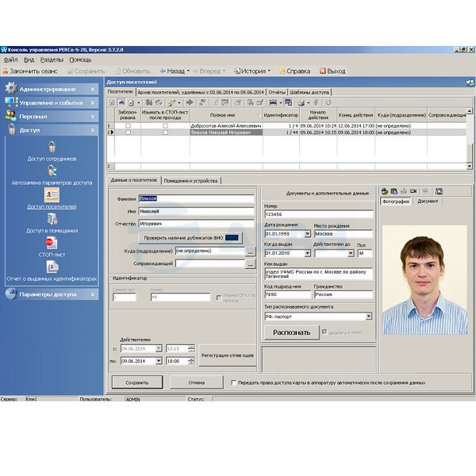Open Отчет о выданных идентификаторах icon

click(52, 267)
